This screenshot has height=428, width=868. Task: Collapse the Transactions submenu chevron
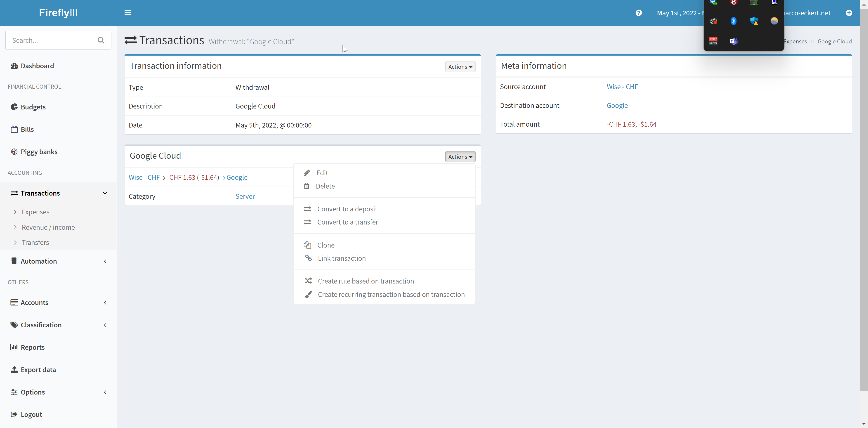click(x=105, y=193)
